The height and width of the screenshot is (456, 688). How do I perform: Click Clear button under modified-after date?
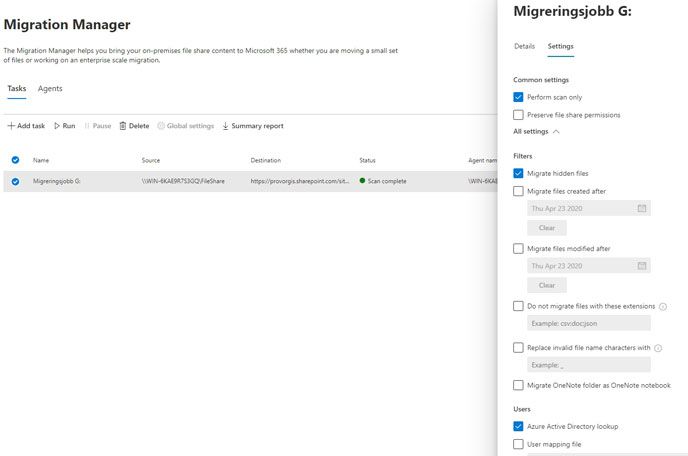click(x=546, y=285)
